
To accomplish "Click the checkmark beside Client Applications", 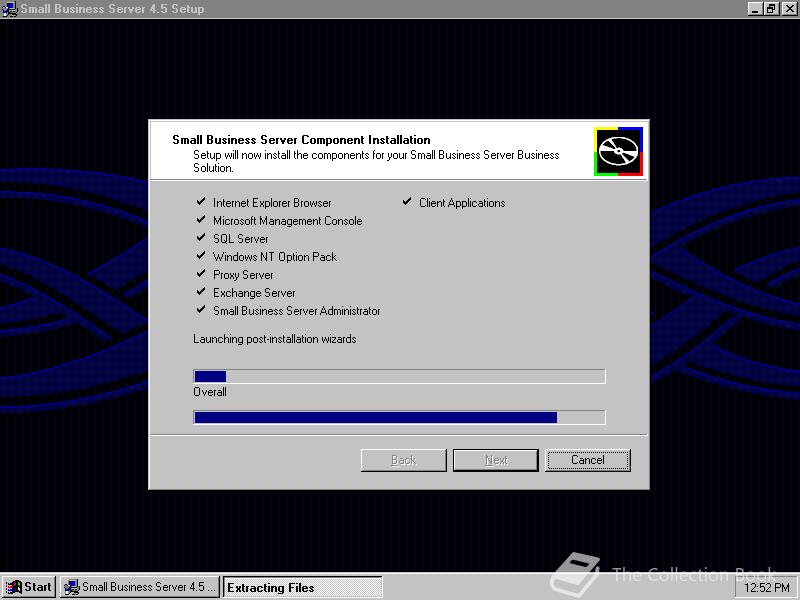I will (407, 202).
